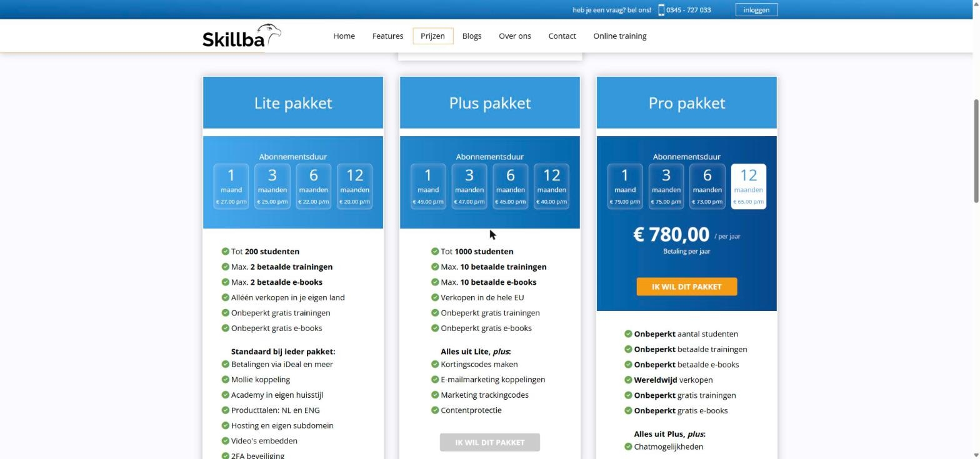Navigate to Over ons
980x459 pixels.
tap(515, 36)
